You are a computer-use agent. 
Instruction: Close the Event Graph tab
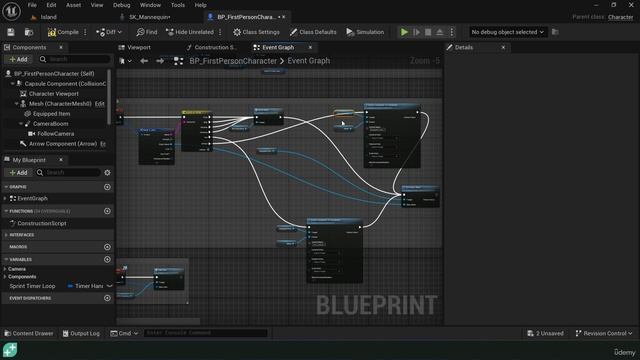tap(310, 47)
